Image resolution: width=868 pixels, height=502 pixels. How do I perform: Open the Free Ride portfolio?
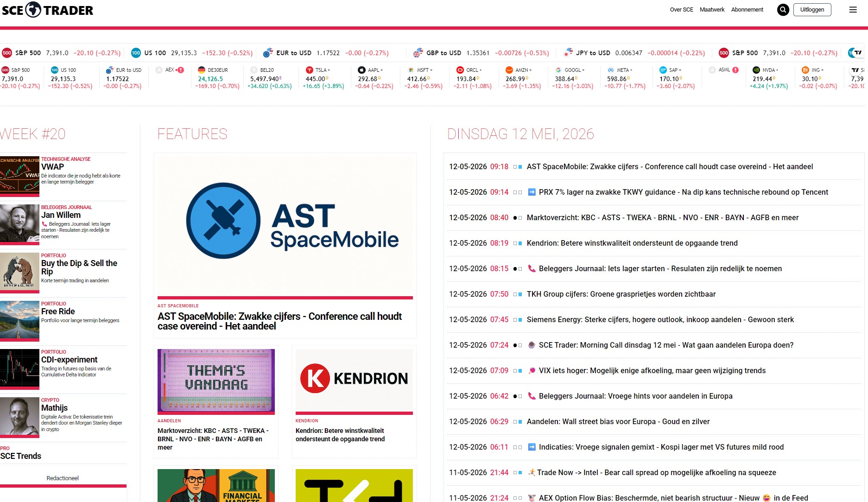[x=58, y=311]
